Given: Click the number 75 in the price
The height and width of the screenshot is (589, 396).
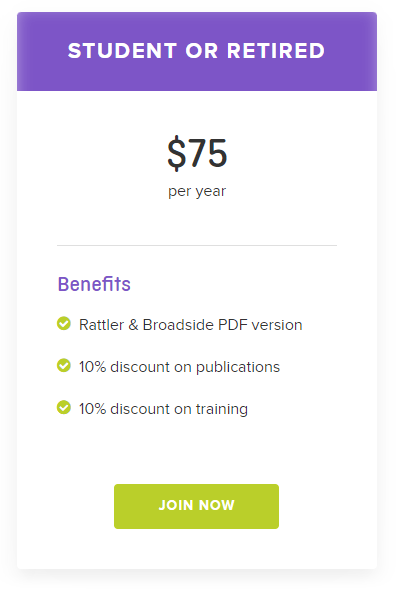Looking at the screenshot, I should tap(207, 153).
